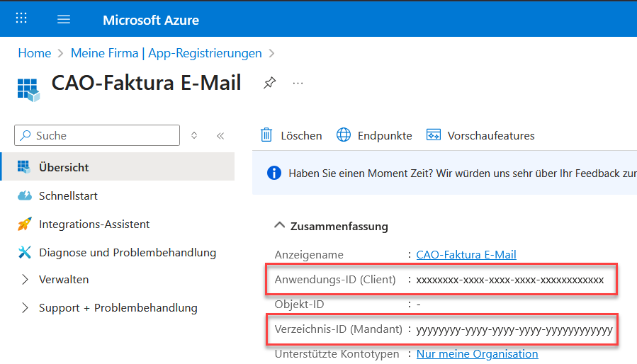The width and height of the screenshot is (637, 364).
Task: Collapse the Zusammenfassung section
Action: pos(278,227)
